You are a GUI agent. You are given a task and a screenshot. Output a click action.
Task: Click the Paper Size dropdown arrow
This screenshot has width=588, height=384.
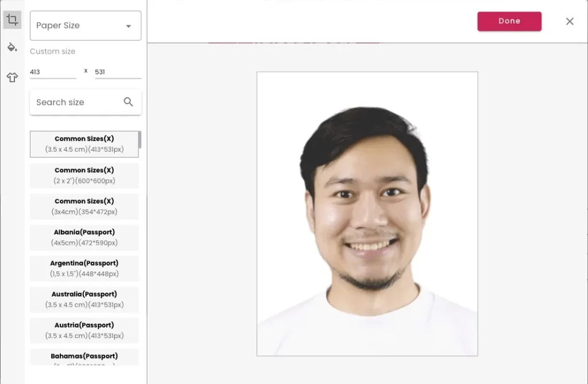129,26
